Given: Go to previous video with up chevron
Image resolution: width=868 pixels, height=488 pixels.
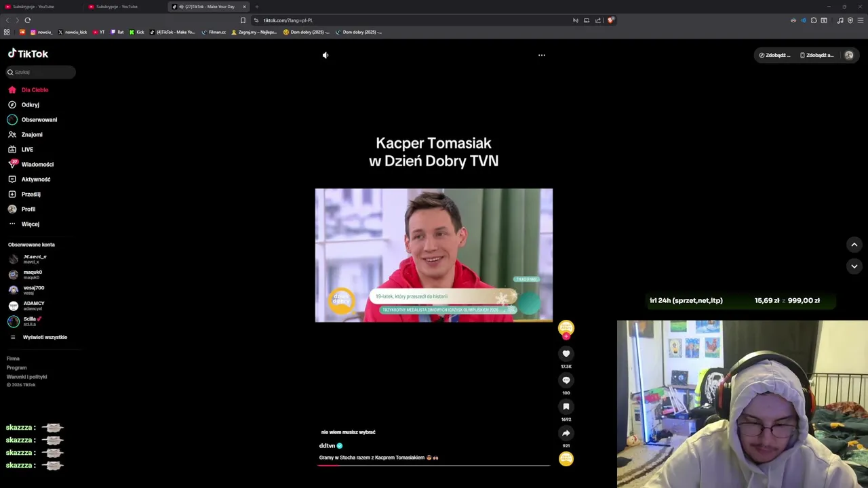Looking at the screenshot, I should pos(854,245).
